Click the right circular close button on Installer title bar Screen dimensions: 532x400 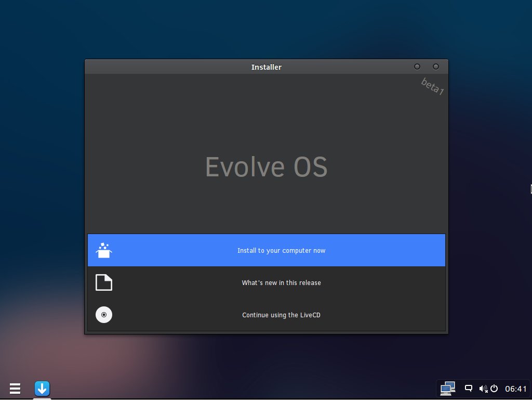pos(436,67)
